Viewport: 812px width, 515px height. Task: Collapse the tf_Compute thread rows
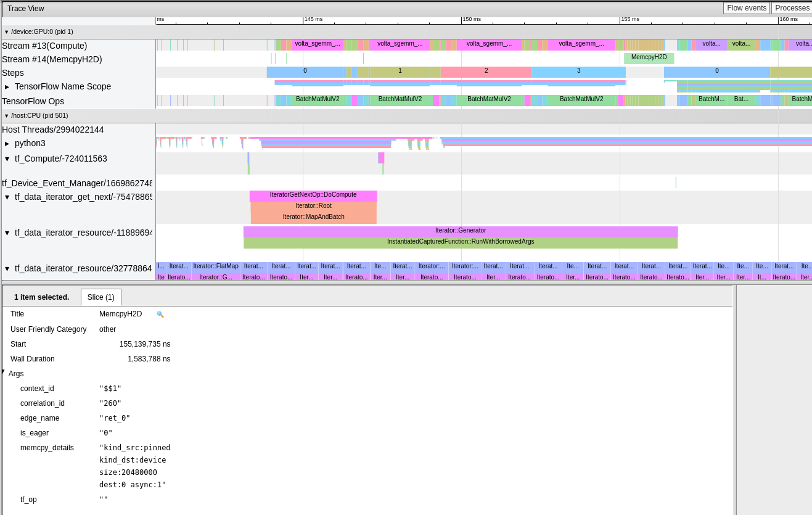(x=7, y=159)
